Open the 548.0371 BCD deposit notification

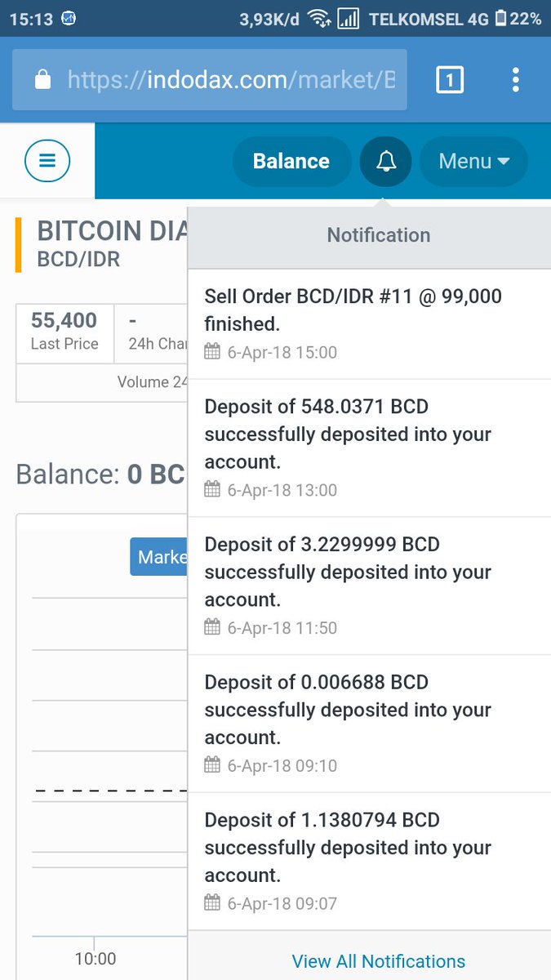(x=369, y=448)
